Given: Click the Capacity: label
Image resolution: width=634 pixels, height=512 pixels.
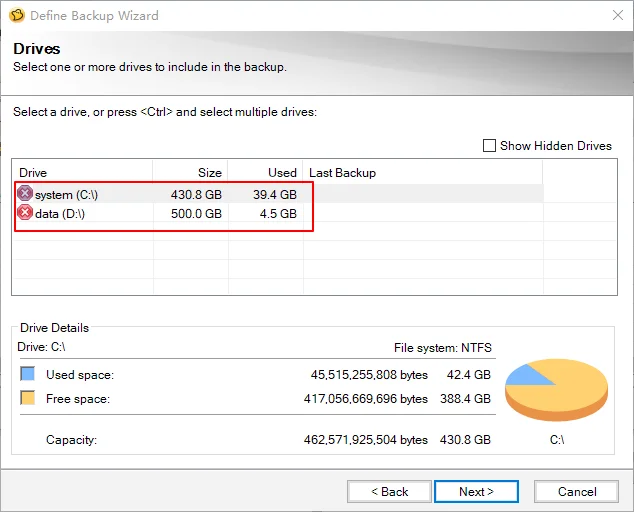Looking at the screenshot, I should click(72, 440).
